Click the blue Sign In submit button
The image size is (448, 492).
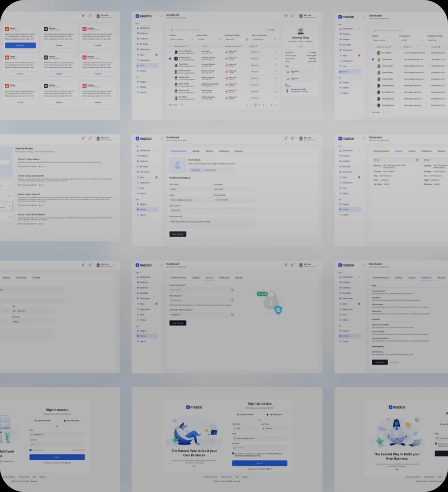[57, 457]
